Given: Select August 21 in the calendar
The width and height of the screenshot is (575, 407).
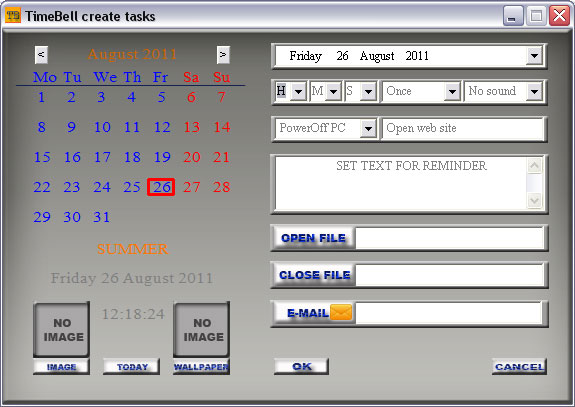Looking at the screenshot, I should pos(221,157).
